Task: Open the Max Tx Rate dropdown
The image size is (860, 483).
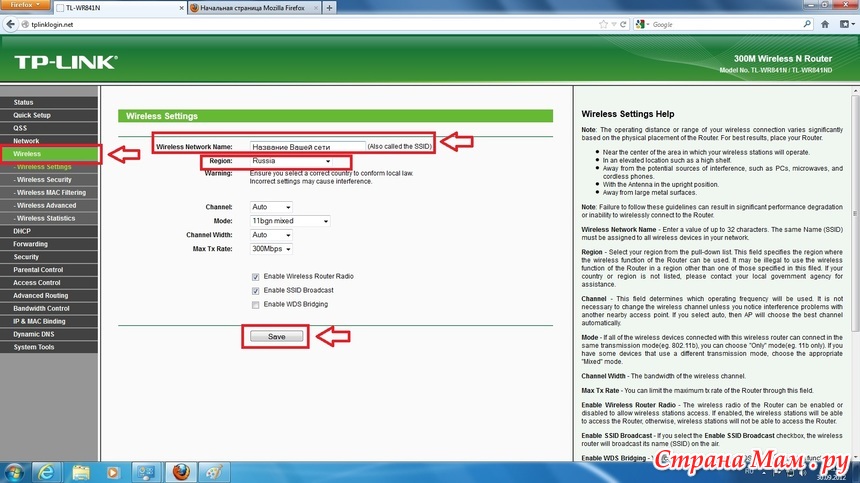Action: [271, 249]
